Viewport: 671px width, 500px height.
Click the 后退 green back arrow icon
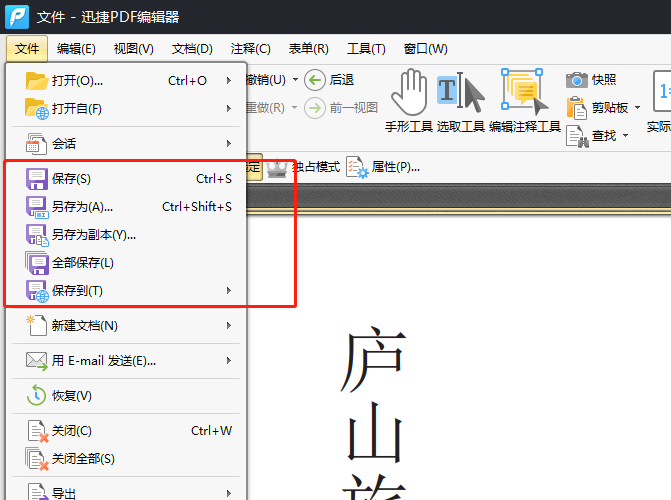pyautogui.click(x=315, y=80)
